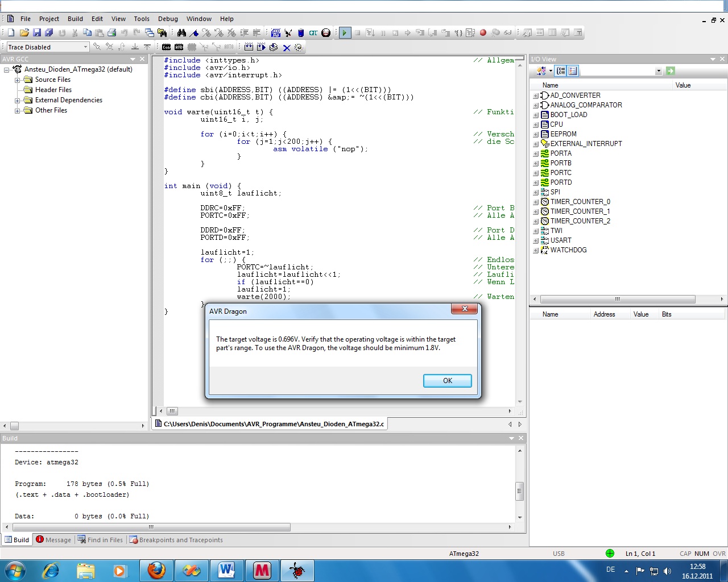728x582 pixels.
Task: Click the Windows Start button
Action: click(x=14, y=570)
